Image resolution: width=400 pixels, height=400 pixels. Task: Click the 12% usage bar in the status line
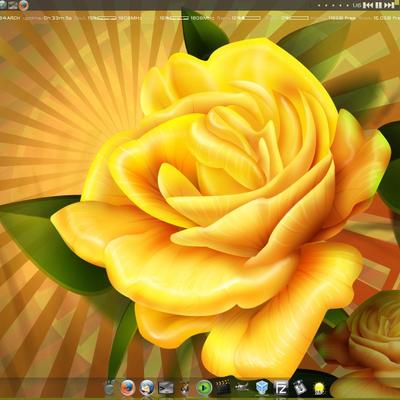(251, 18)
